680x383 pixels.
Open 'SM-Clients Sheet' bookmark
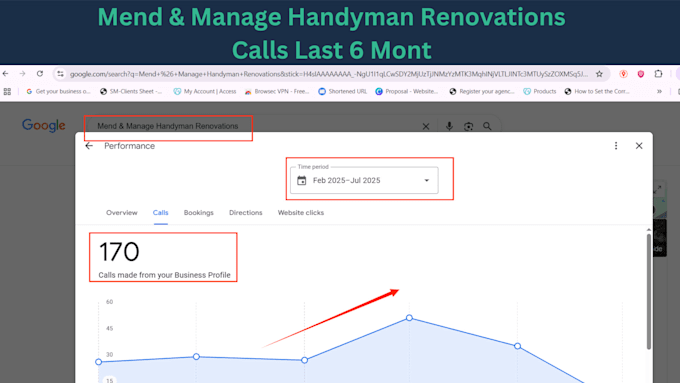(x=131, y=92)
